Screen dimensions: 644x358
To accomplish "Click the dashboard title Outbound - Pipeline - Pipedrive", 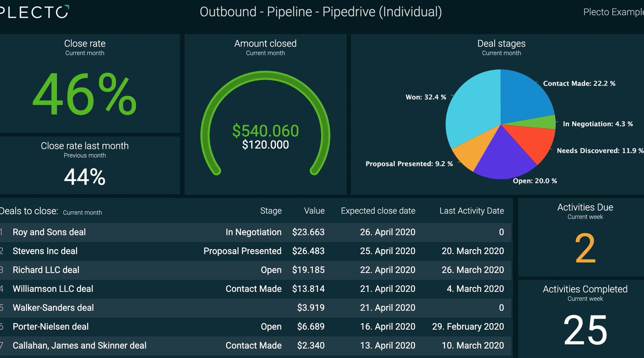I will pos(321,12).
